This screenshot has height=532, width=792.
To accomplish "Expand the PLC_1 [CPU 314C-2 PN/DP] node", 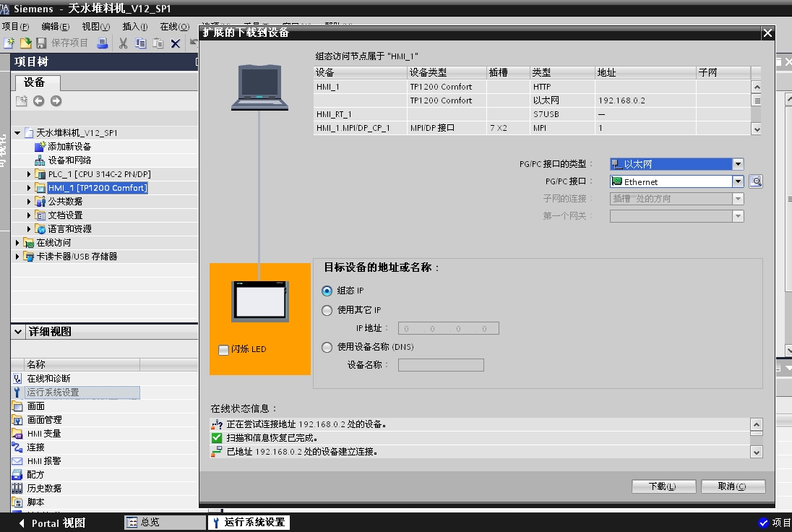I will point(29,173).
